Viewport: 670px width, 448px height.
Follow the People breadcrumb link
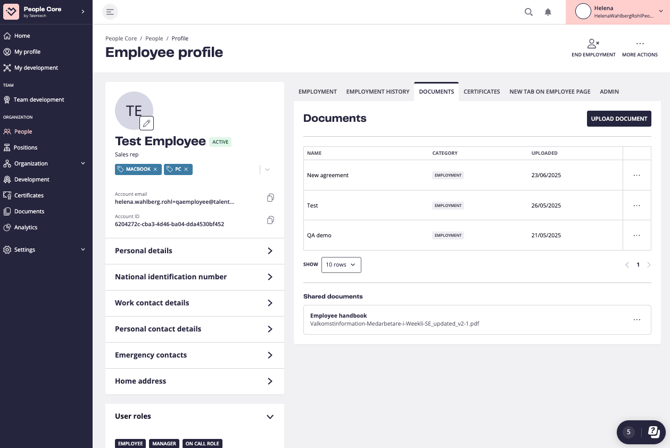coord(154,38)
